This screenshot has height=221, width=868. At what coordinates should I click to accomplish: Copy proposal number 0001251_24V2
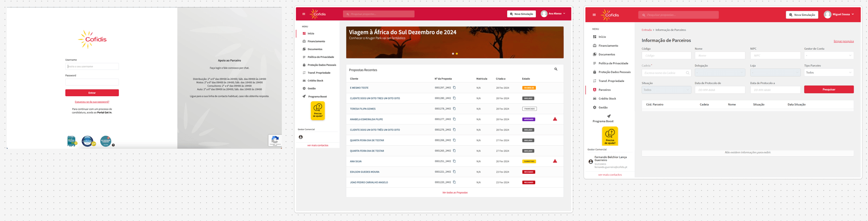pyautogui.click(x=454, y=161)
